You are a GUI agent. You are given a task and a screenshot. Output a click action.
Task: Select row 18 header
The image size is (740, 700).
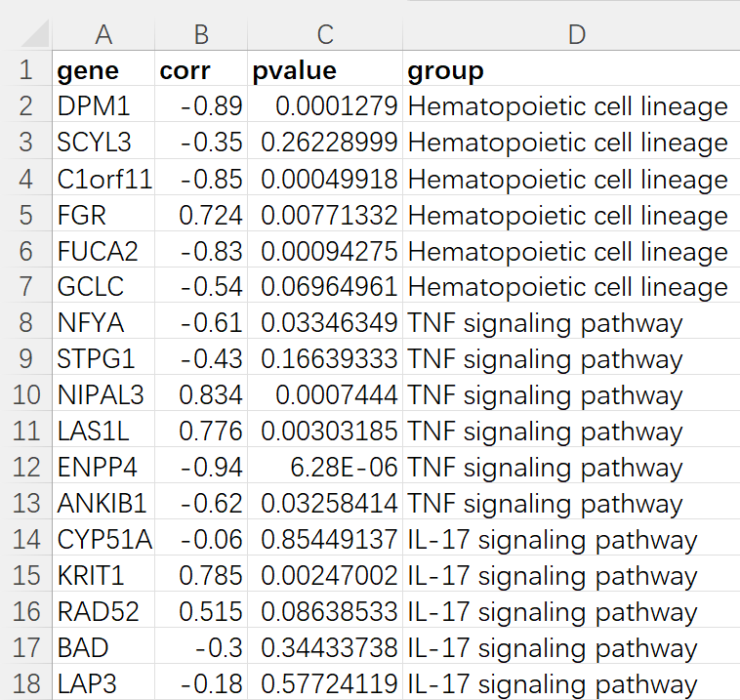click(25, 684)
